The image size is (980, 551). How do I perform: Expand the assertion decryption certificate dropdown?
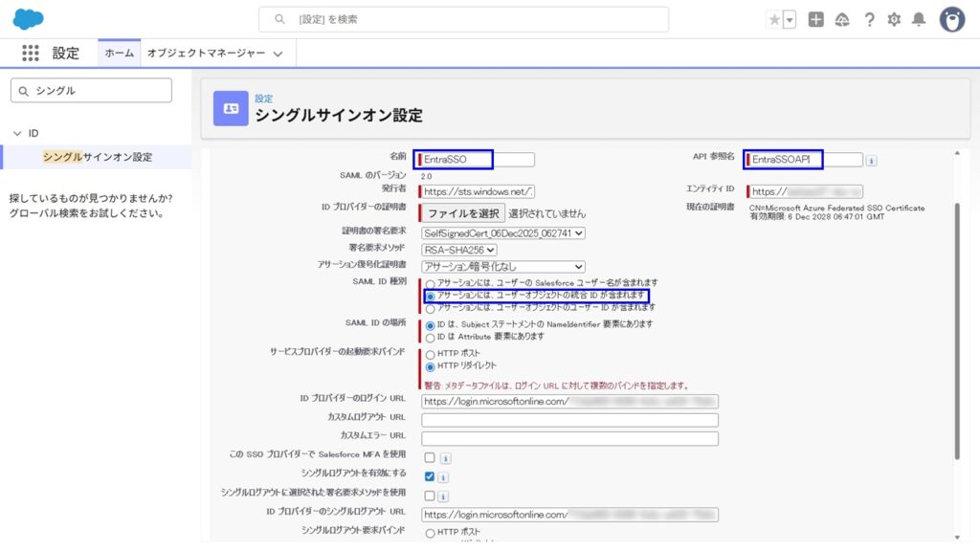pos(503,266)
